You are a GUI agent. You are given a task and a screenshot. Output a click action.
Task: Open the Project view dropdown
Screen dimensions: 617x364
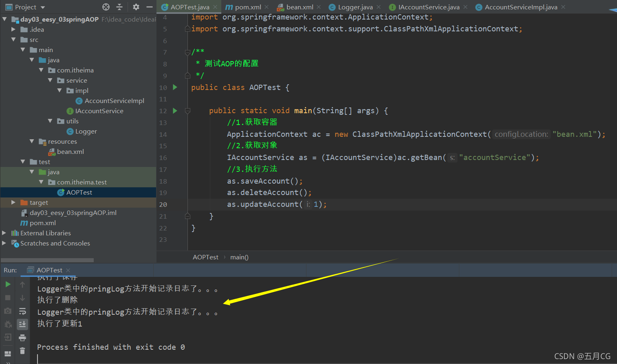click(43, 7)
